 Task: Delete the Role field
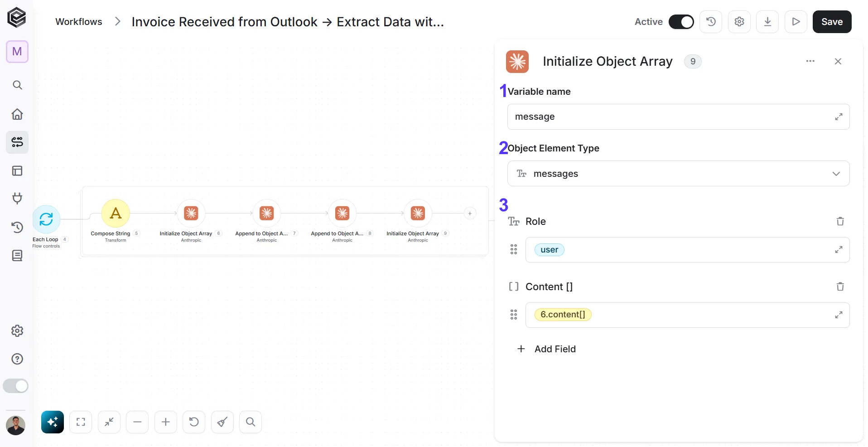840,221
